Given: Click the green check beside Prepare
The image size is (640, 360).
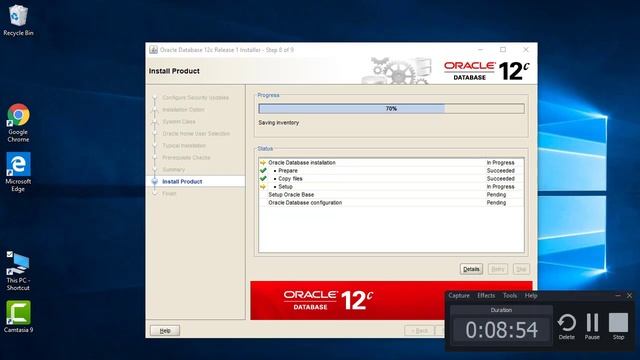Looking at the screenshot, I should [263, 171].
